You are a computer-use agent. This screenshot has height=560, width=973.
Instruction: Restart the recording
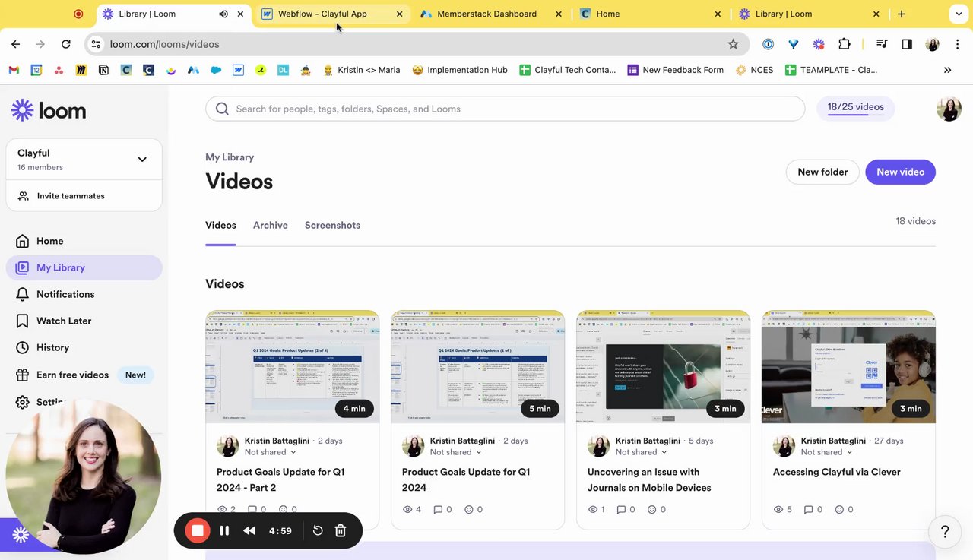(x=318, y=530)
